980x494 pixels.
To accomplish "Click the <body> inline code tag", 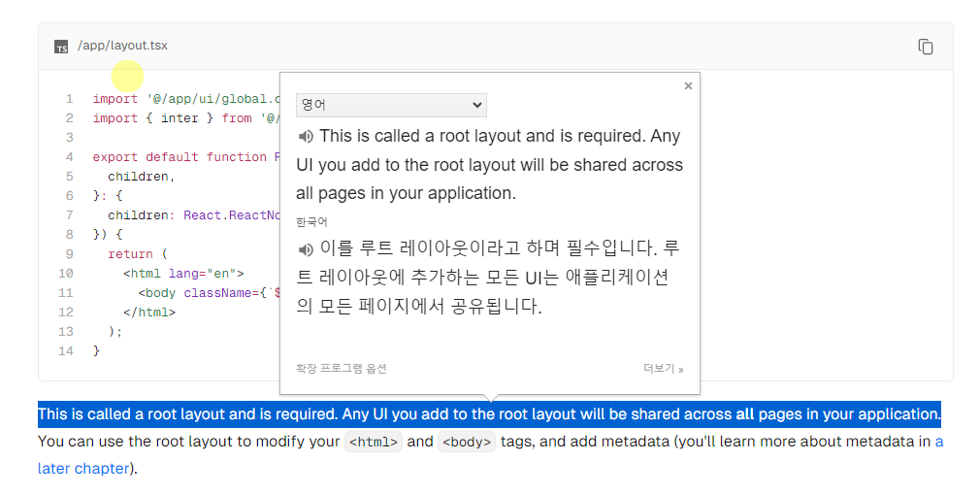I will (x=467, y=442).
